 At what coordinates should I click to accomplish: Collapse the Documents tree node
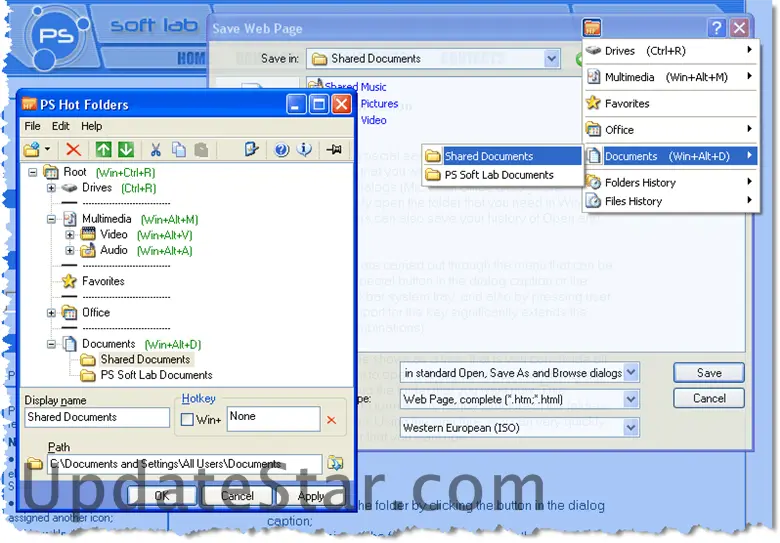point(51,344)
